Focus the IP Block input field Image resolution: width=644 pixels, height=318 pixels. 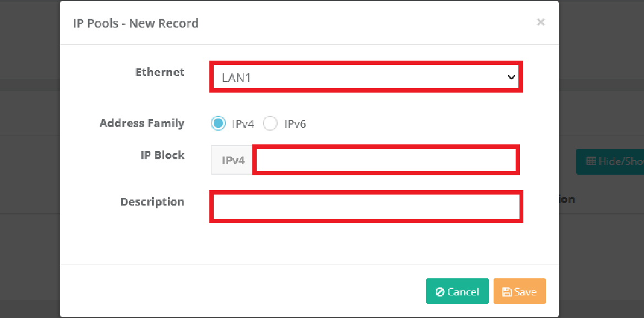click(x=386, y=160)
